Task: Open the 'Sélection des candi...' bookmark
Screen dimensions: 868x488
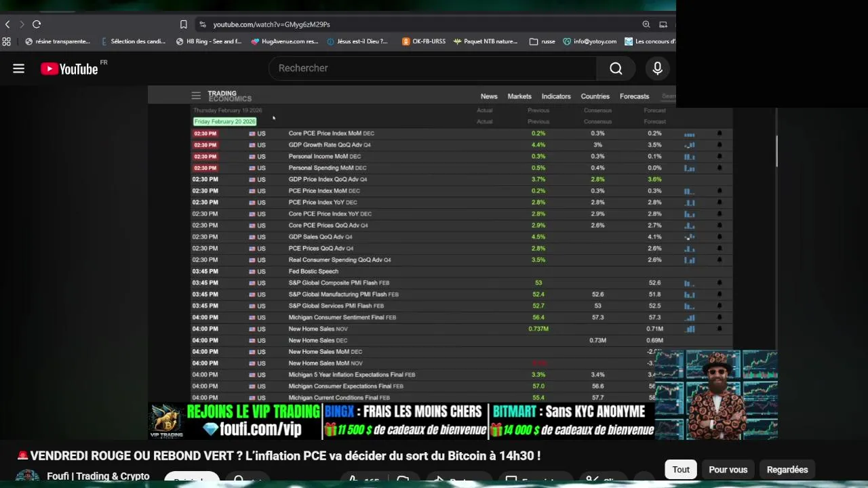Action: 133,41
